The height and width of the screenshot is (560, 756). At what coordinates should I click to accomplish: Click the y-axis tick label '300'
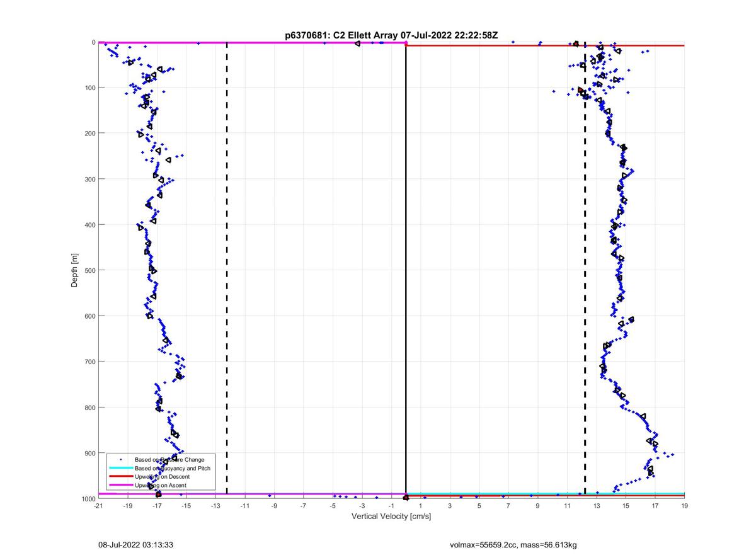[x=89, y=179]
